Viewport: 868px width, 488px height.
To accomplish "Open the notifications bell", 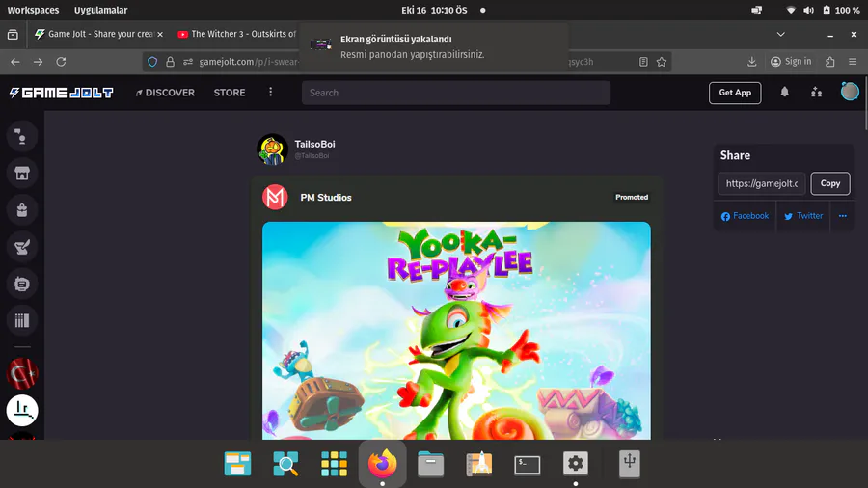I will pyautogui.click(x=784, y=92).
